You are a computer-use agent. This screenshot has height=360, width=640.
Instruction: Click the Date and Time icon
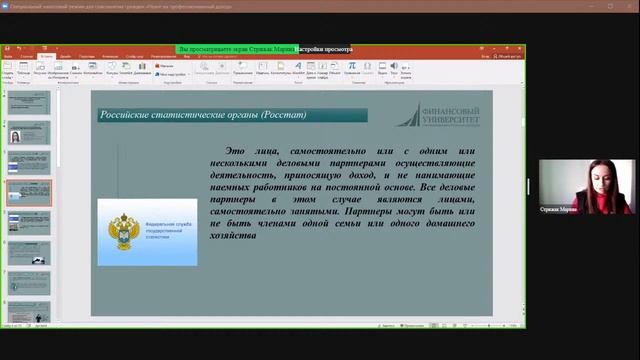click(x=311, y=70)
